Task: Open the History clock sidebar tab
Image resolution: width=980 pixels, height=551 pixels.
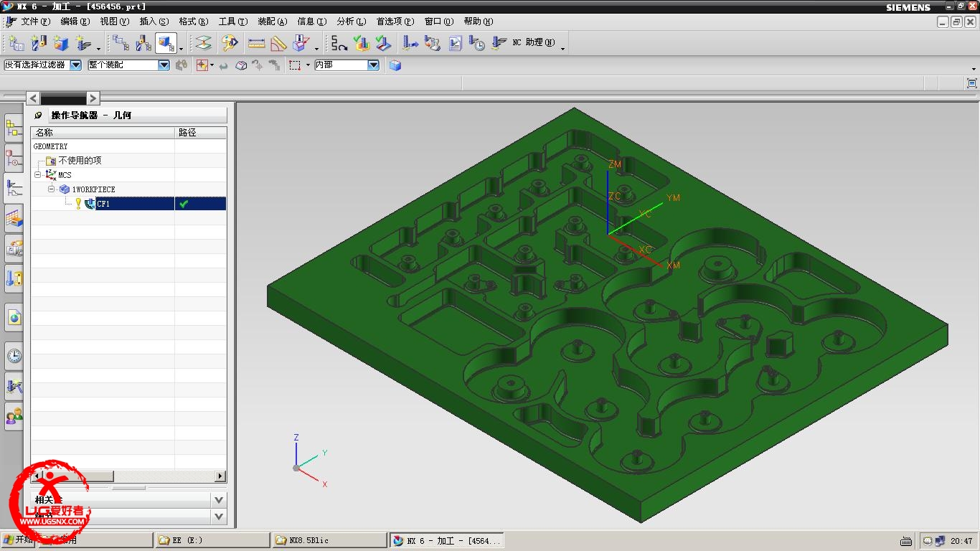Action: tap(14, 356)
